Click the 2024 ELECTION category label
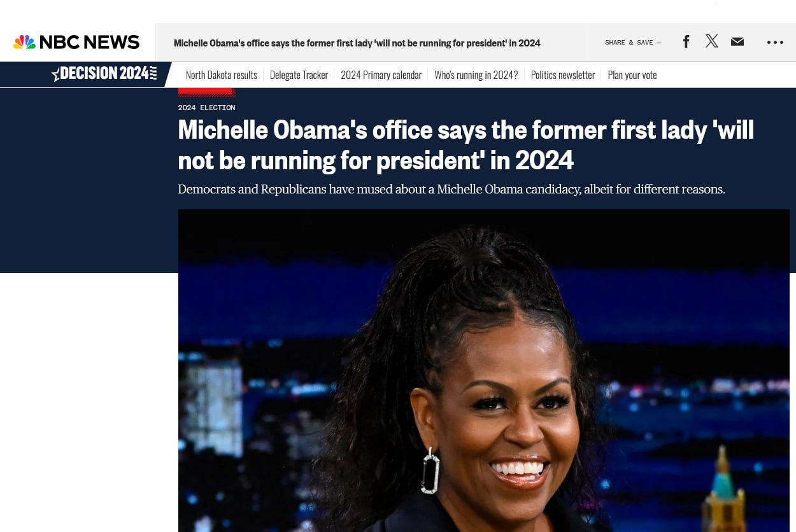This screenshot has height=532, width=796. pos(206,108)
